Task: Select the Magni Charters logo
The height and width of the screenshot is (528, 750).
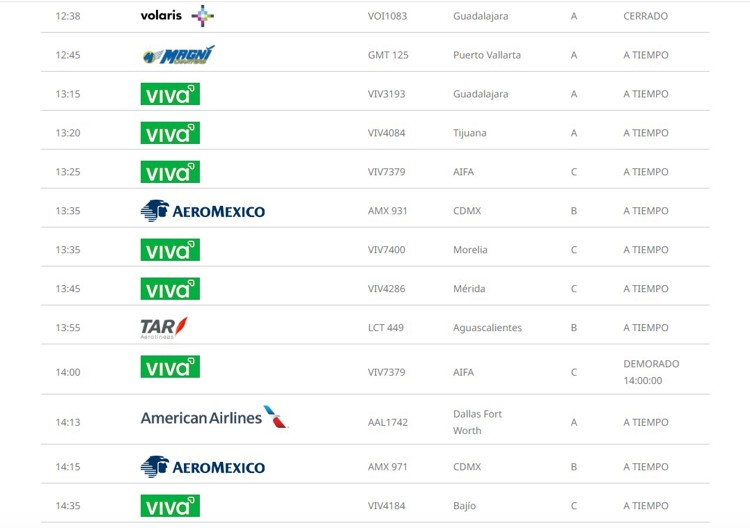Action: [178, 55]
